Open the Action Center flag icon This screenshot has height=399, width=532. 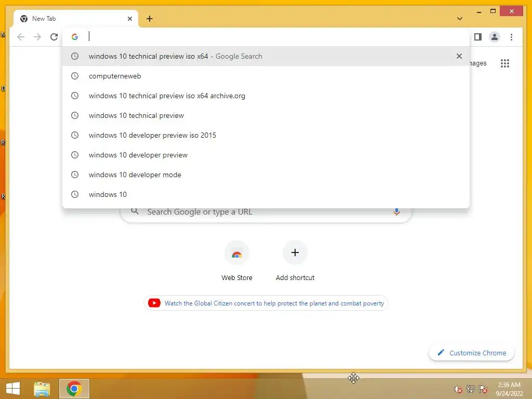click(x=483, y=389)
